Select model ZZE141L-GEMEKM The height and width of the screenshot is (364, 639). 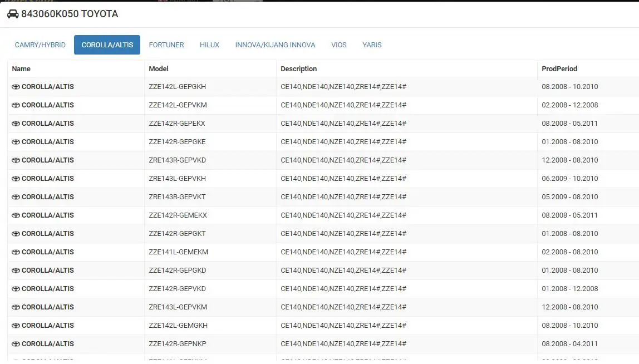179,252
